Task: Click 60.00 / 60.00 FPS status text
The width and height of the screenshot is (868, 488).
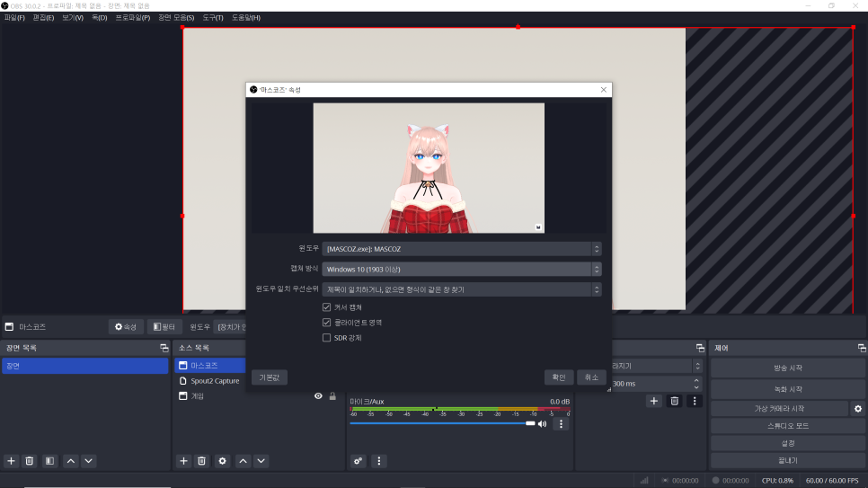Action: (x=832, y=481)
